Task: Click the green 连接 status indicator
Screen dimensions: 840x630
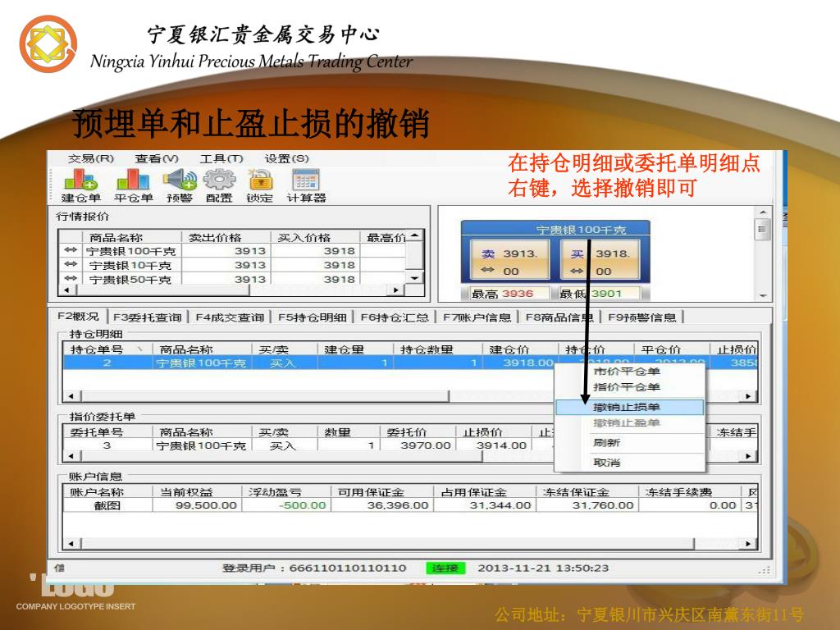Action: click(x=445, y=568)
